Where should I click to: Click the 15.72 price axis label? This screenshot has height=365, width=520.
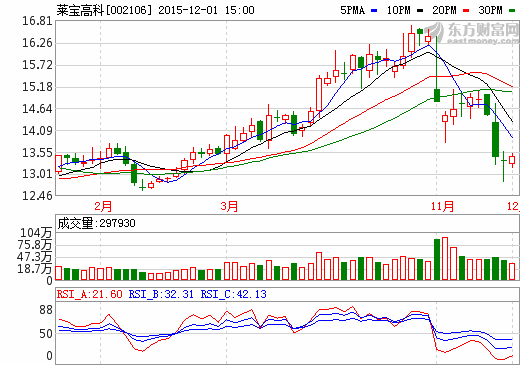[x=37, y=65]
